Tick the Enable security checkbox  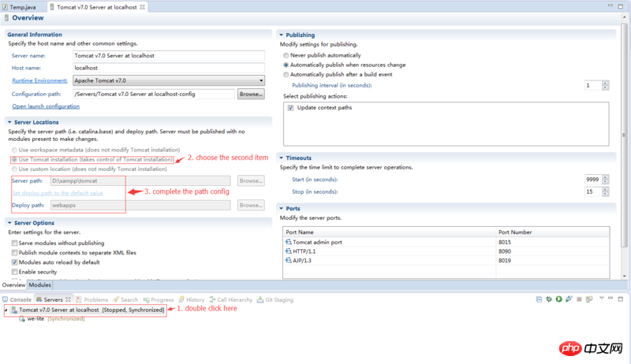(x=14, y=272)
